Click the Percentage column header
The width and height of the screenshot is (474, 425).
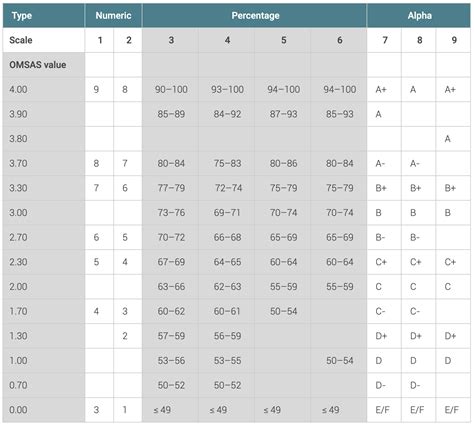[x=255, y=16]
